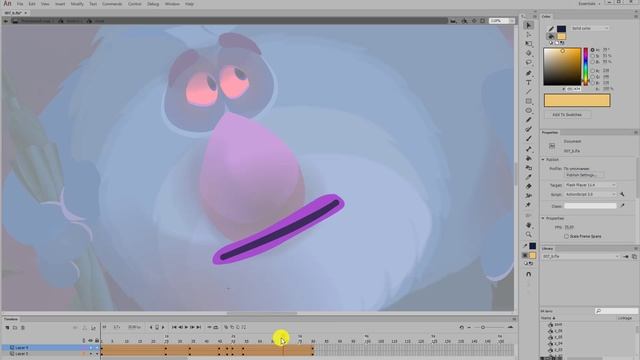This screenshot has height=360, width=640.
Task: Toggle lock all layers padlock icon
Action: 97,340
